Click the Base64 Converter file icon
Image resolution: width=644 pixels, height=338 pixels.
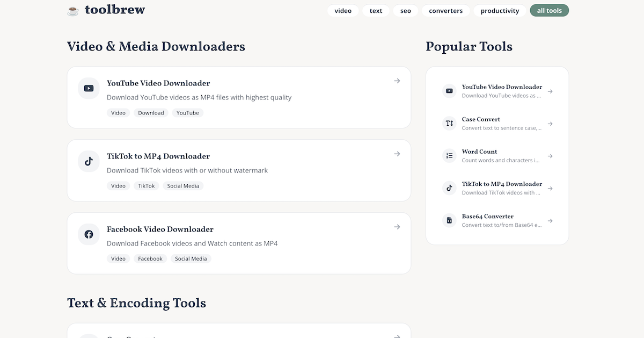(x=449, y=220)
